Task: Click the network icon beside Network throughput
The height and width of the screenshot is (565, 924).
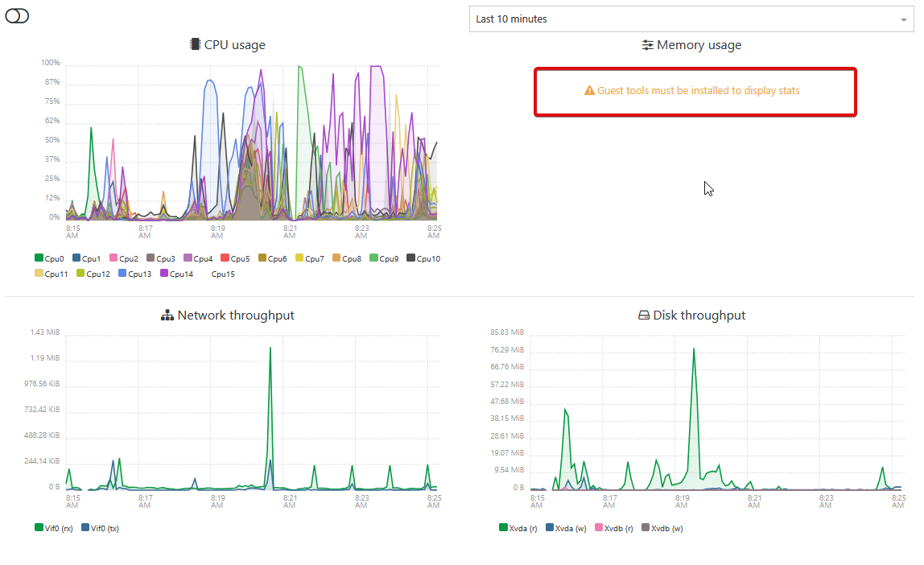Action: click(x=167, y=315)
